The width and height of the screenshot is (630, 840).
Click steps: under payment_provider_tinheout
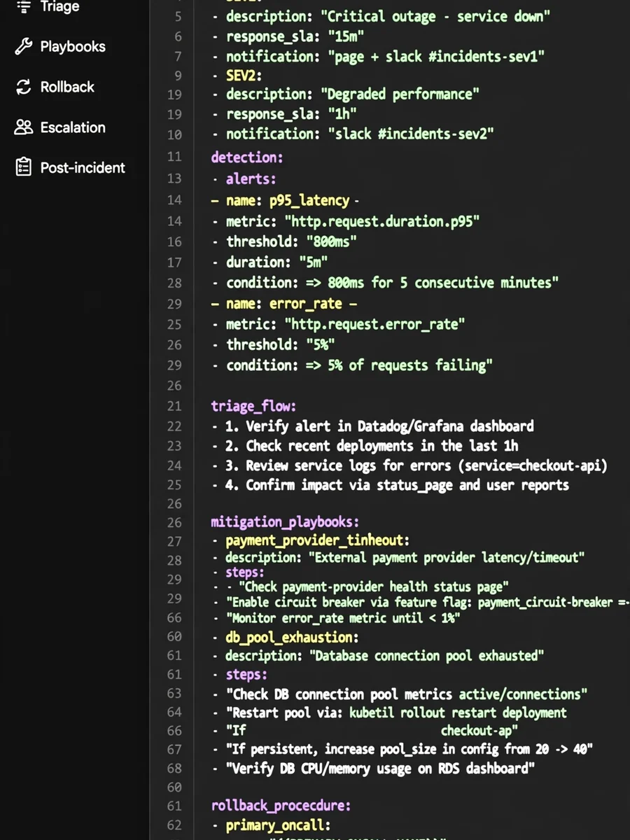(x=239, y=572)
